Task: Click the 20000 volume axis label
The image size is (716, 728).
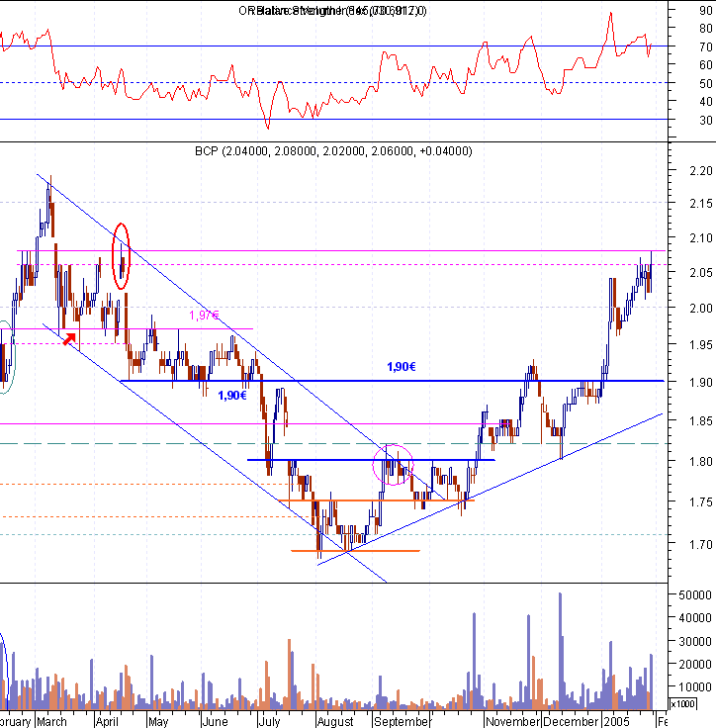Action: (x=695, y=665)
